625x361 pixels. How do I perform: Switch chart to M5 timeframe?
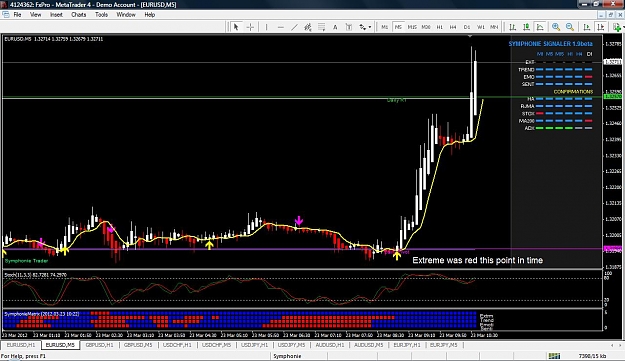tap(398, 27)
